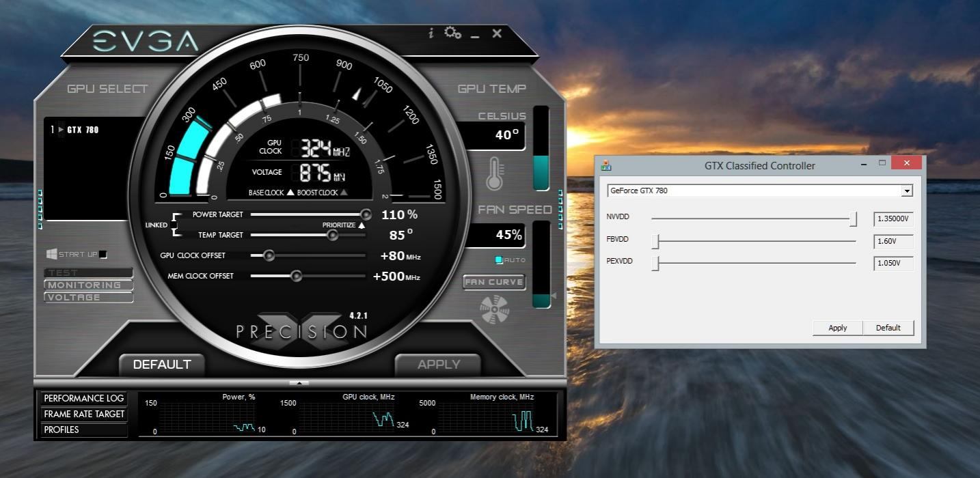Click the 45% fan speed readout

508,235
